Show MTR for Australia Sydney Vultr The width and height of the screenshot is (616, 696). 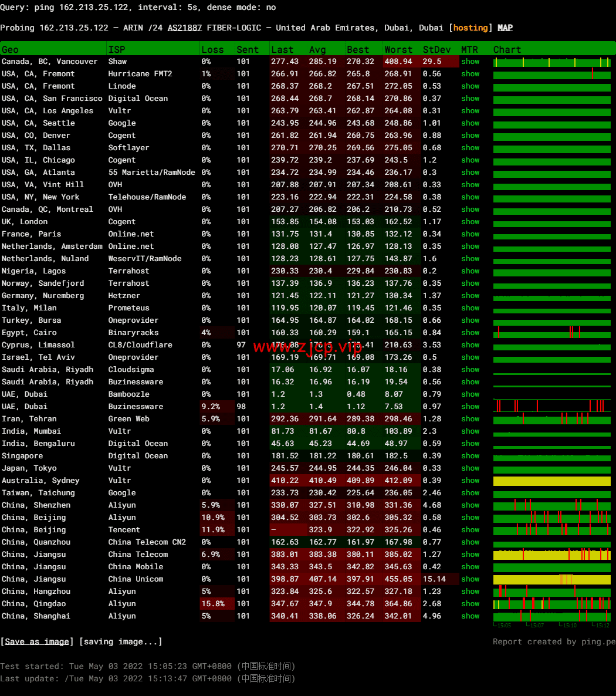(470, 480)
